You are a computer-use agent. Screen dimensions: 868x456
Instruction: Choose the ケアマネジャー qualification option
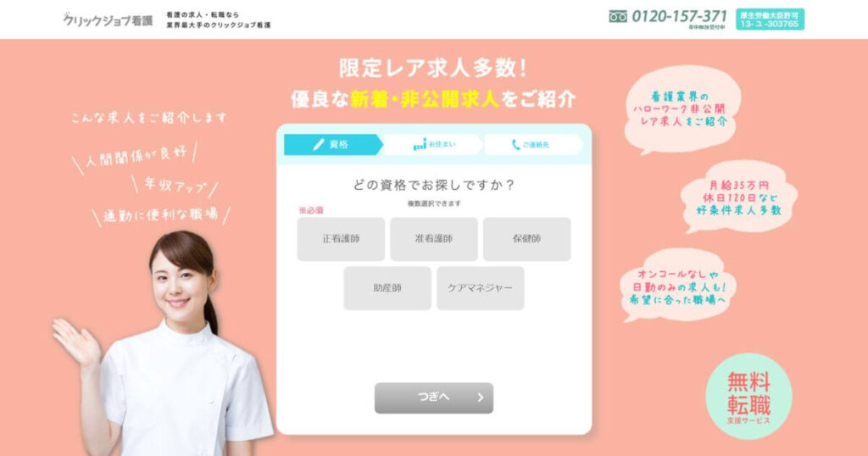[x=481, y=288]
